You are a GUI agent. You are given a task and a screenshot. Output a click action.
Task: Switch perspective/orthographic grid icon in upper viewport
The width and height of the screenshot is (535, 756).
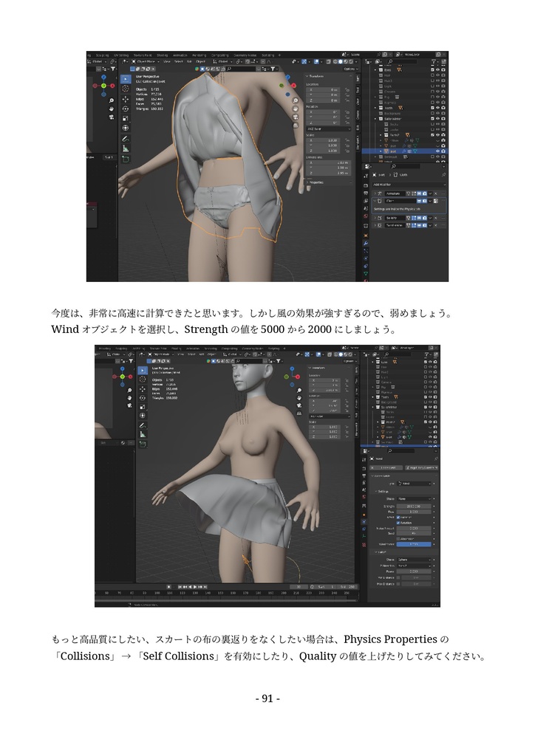pyautogui.click(x=296, y=126)
